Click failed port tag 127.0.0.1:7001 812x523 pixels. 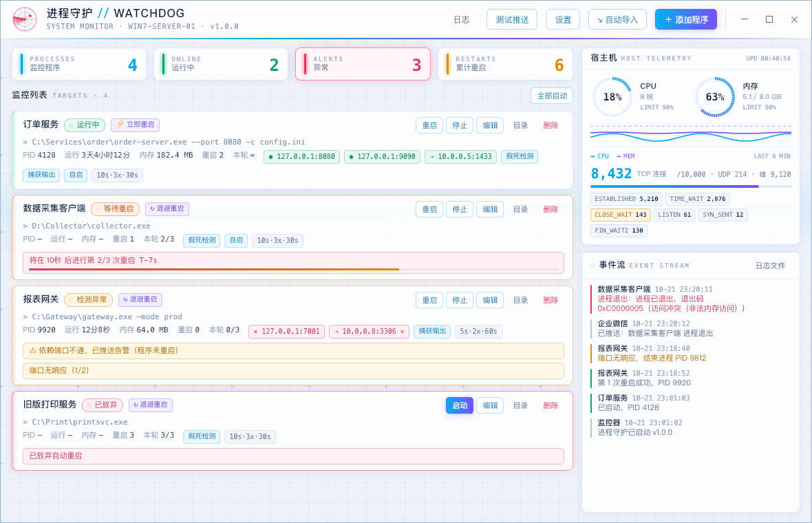[286, 332]
